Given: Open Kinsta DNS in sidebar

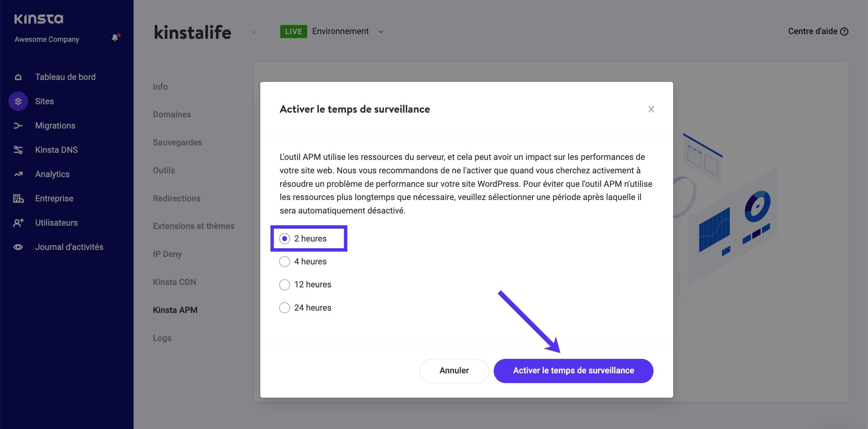Looking at the screenshot, I should 57,150.
